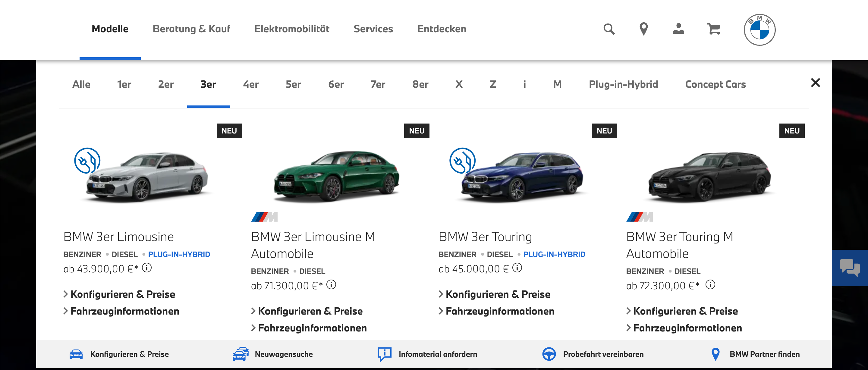This screenshot has height=370, width=868.
Task: Open the chat bubble widget
Action: [850, 268]
